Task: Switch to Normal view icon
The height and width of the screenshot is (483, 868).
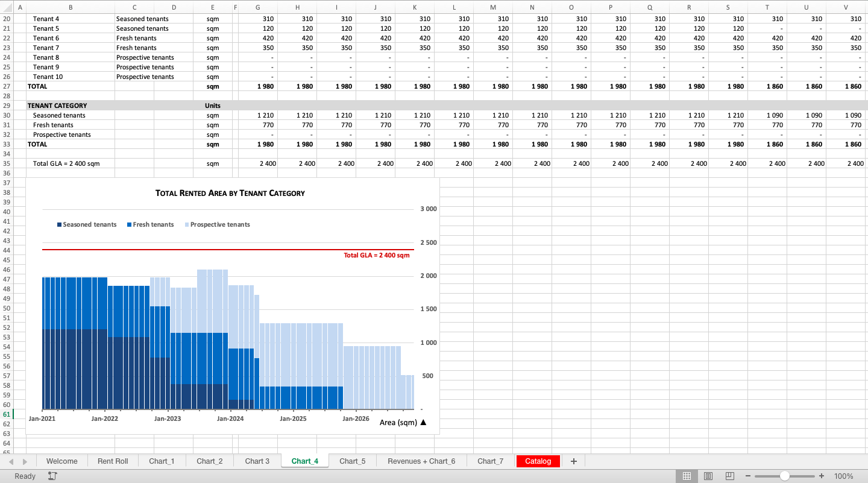Action: tap(687, 476)
